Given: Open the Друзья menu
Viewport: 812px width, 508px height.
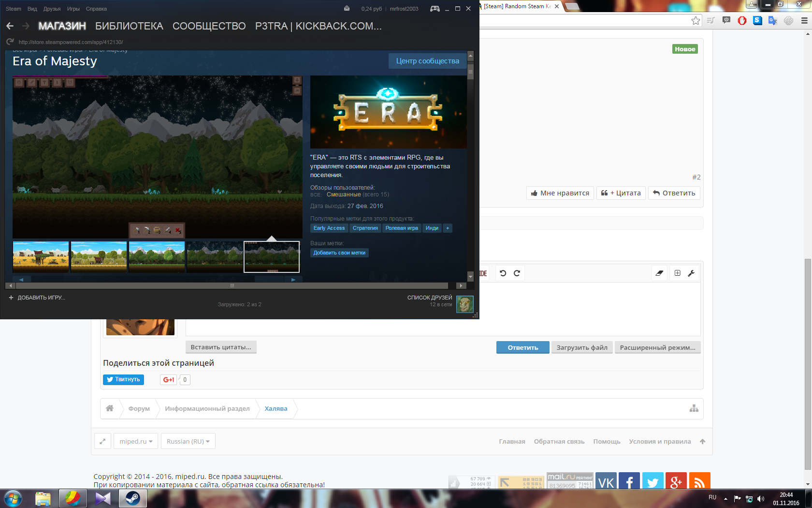Looking at the screenshot, I should click(x=52, y=9).
